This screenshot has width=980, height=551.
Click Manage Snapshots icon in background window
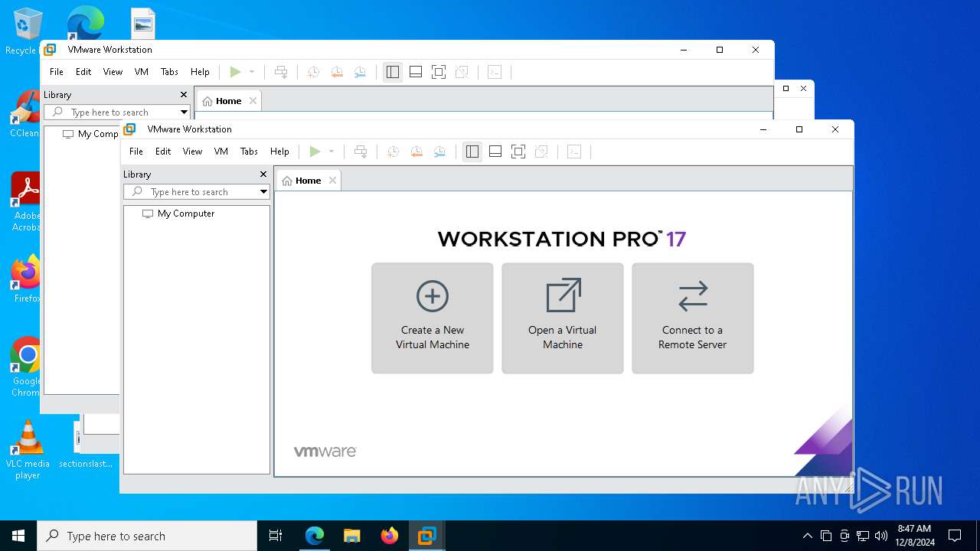361,72
